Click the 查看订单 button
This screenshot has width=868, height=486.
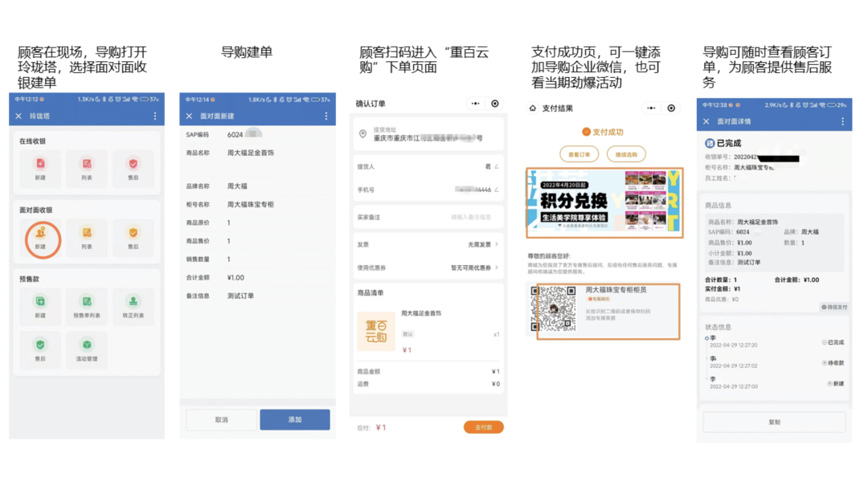(579, 154)
